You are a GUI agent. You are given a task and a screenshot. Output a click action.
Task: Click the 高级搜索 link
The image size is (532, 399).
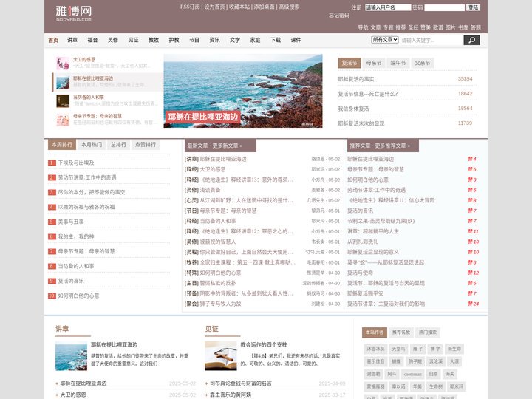(x=289, y=7)
